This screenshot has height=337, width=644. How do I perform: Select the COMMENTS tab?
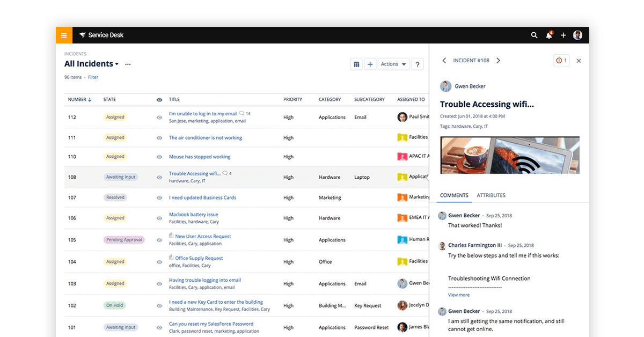tap(453, 195)
